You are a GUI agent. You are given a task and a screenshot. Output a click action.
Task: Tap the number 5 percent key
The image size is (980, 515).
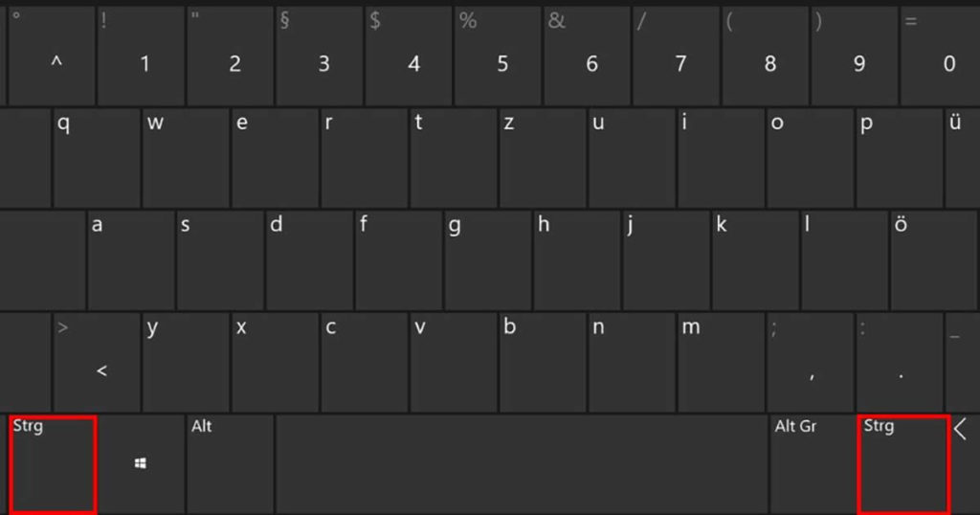coord(498,56)
